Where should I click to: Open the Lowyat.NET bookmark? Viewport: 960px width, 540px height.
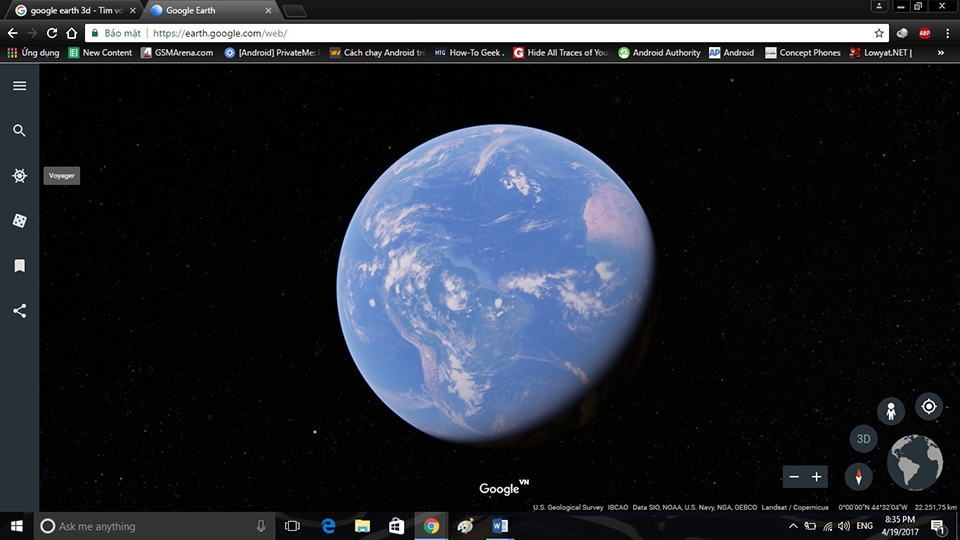coord(880,53)
